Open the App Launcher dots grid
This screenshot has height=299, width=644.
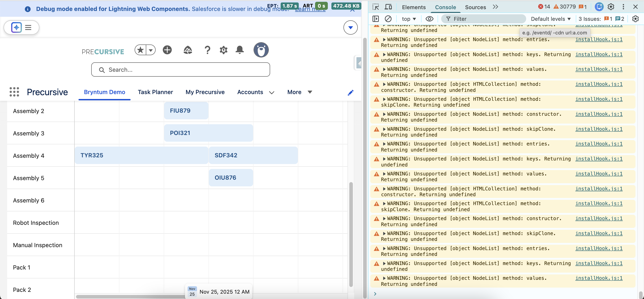pos(14,92)
